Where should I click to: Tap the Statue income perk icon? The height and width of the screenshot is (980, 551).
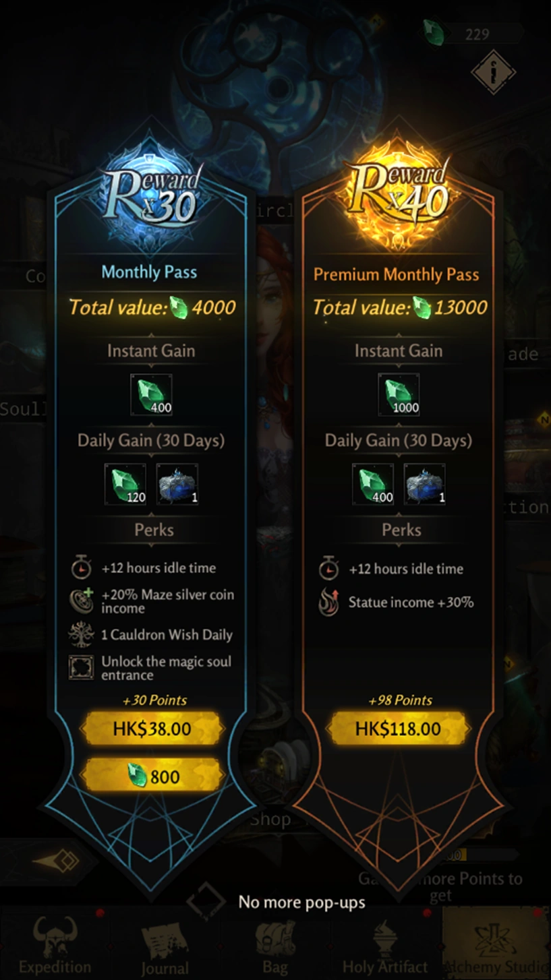pos(328,602)
